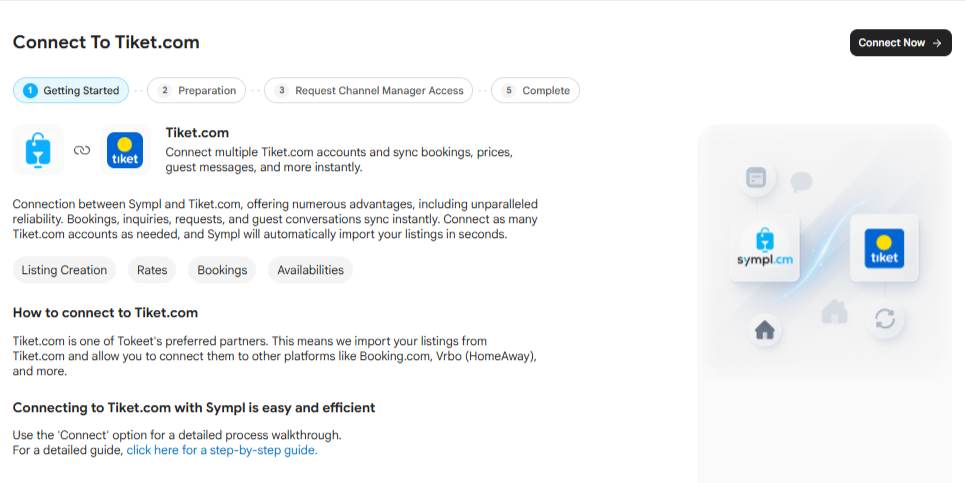Screen dimensions: 966x483
Task: Click the step number 5 badge
Action: pos(508,91)
